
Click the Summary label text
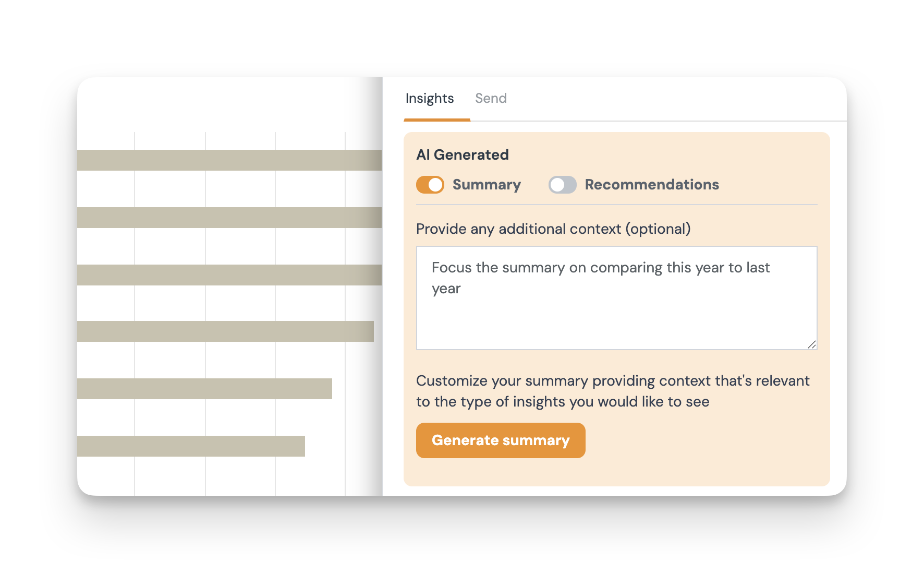[487, 185]
